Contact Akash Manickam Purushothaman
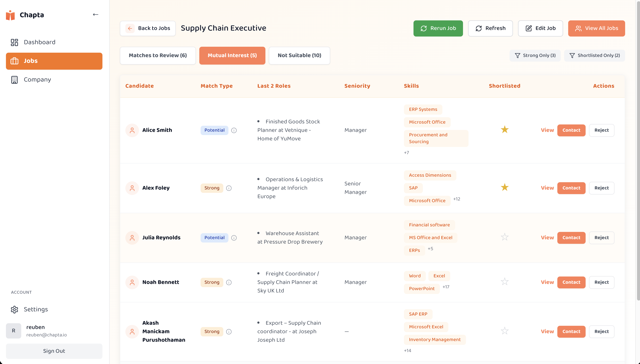Viewport: 640px width, 364px height. pos(571,331)
